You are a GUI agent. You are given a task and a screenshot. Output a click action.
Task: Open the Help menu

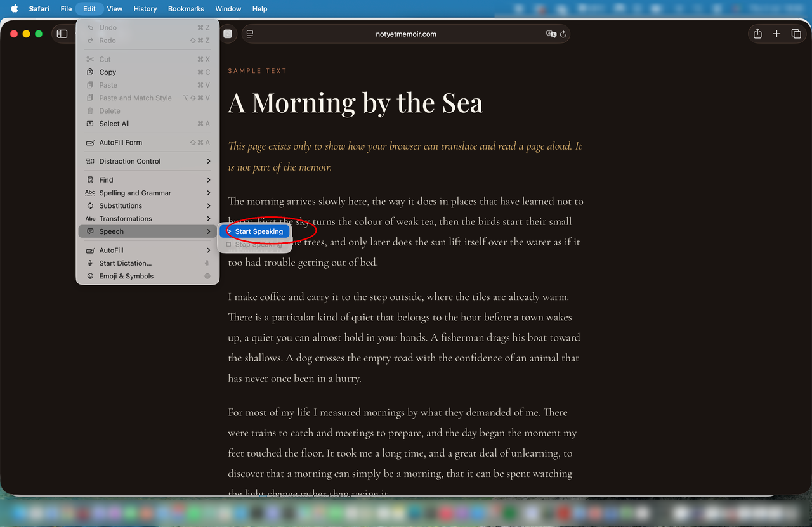(x=260, y=9)
